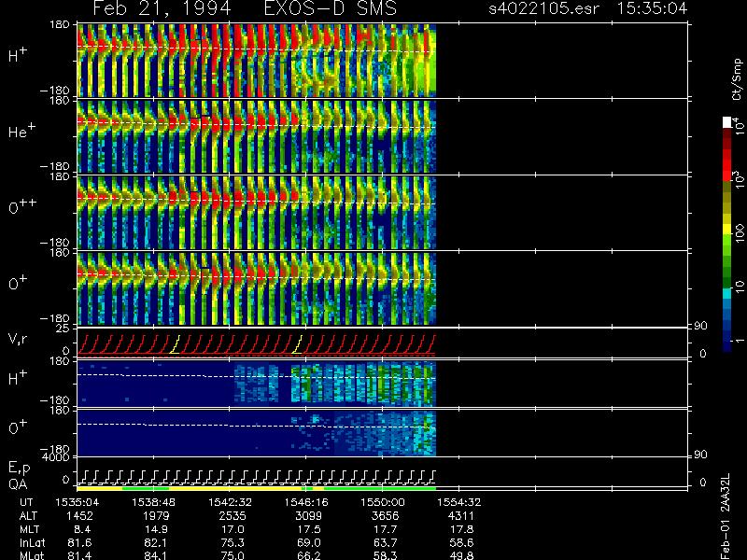Click the altitude value '2535'
This screenshot has height=560, width=747.
click(233, 516)
